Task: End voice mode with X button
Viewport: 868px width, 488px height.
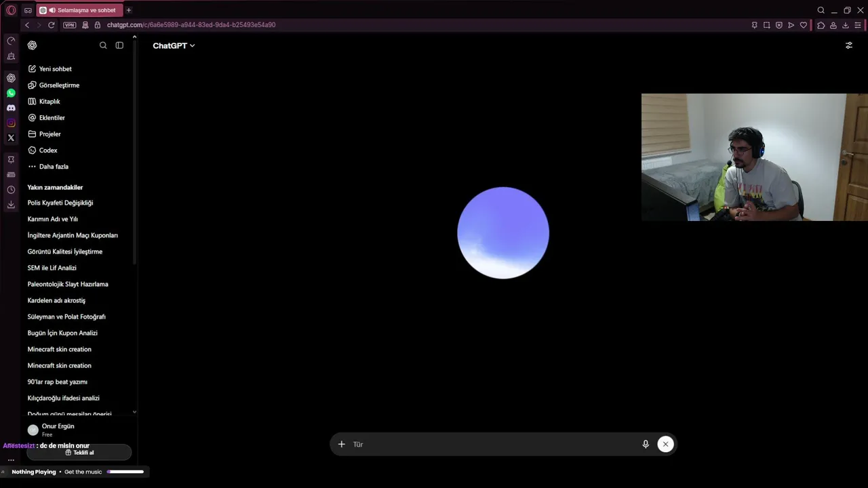Action: pos(665,444)
